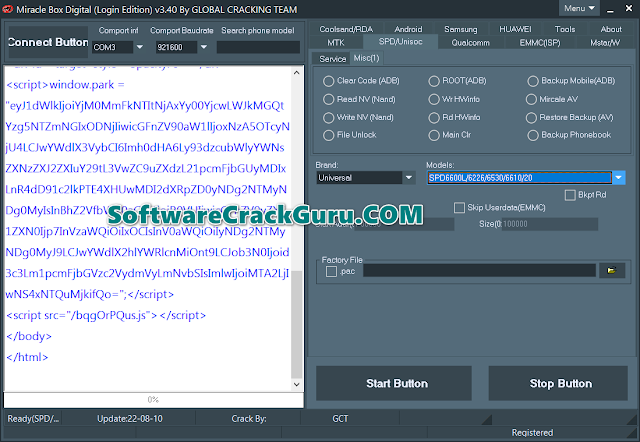This screenshot has height=442, width=640.
Task: Open the About tab
Action: 611,29
